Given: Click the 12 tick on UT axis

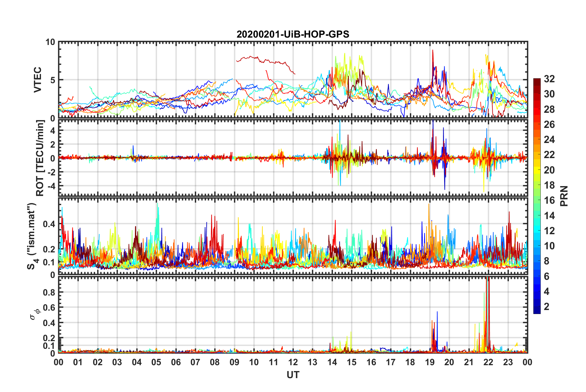Looking at the screenshot, I should point(293,362).
